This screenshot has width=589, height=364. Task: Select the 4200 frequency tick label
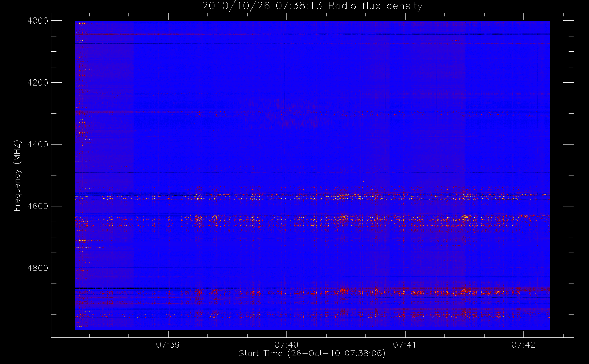point(38,83)
